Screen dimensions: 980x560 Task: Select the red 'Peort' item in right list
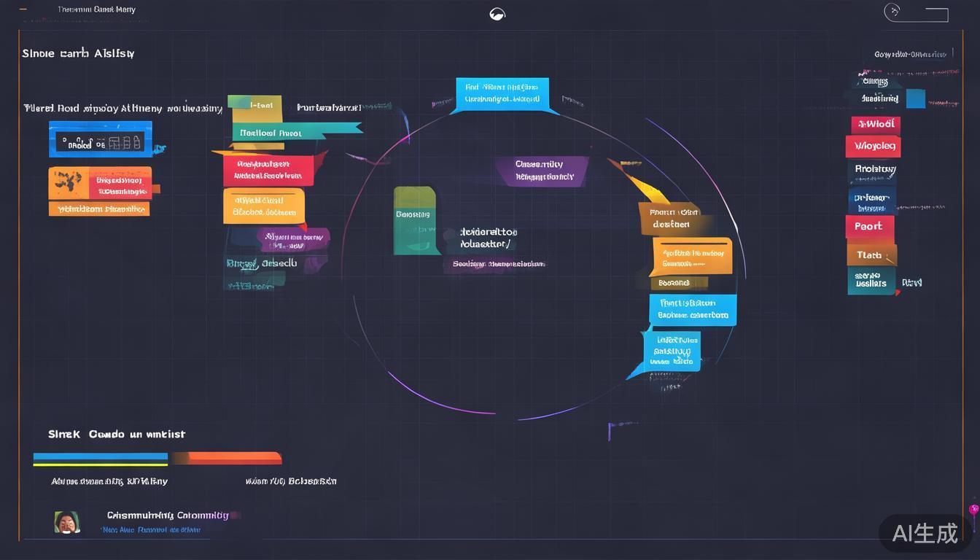tap(869, 227)
